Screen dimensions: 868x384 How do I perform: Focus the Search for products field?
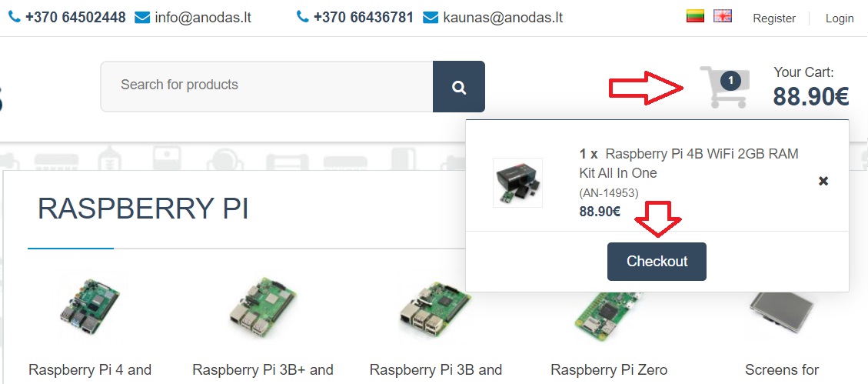266,86
